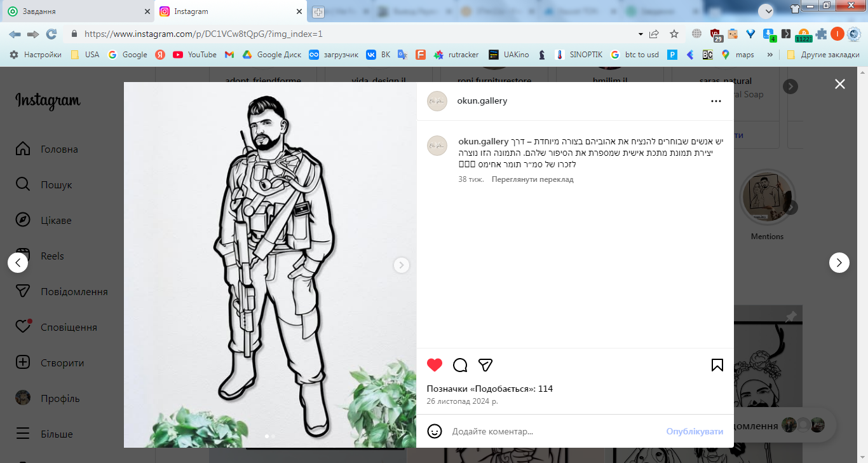Open Яндекс bookmark icon
This screenshot has width=868, height=463.
[x=160, y=55]
